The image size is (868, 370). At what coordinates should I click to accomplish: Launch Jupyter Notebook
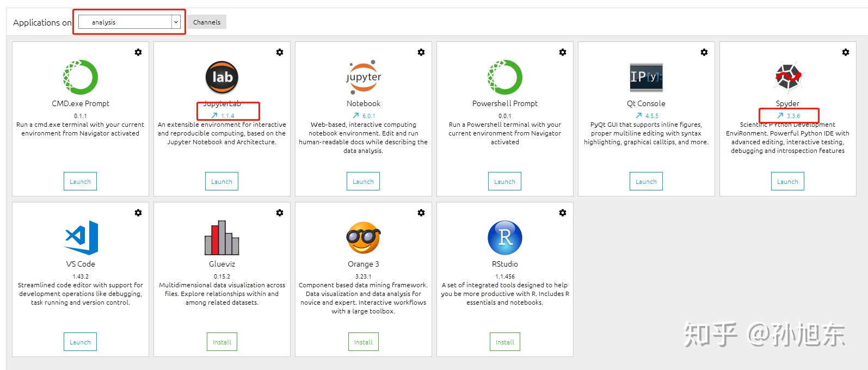[x=363, y=181]
